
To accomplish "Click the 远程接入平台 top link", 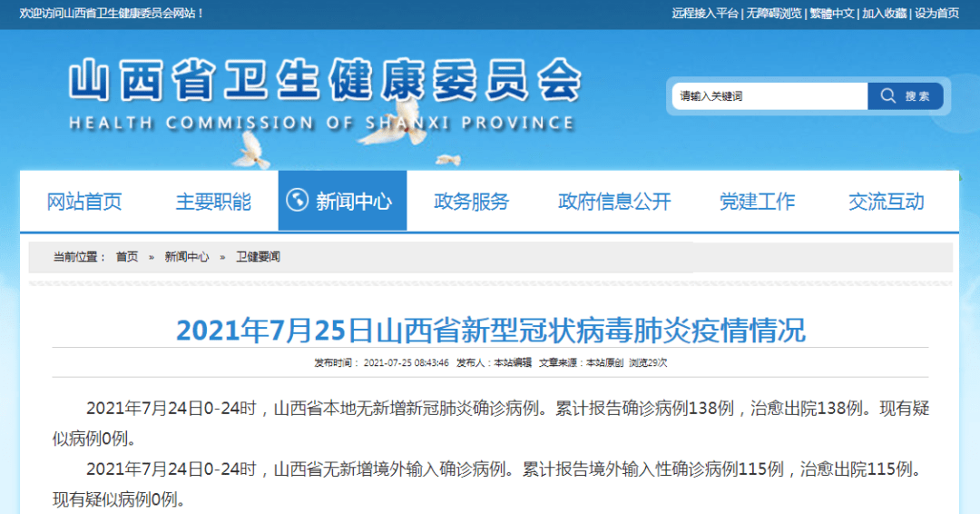I will [x=705, y=13].
